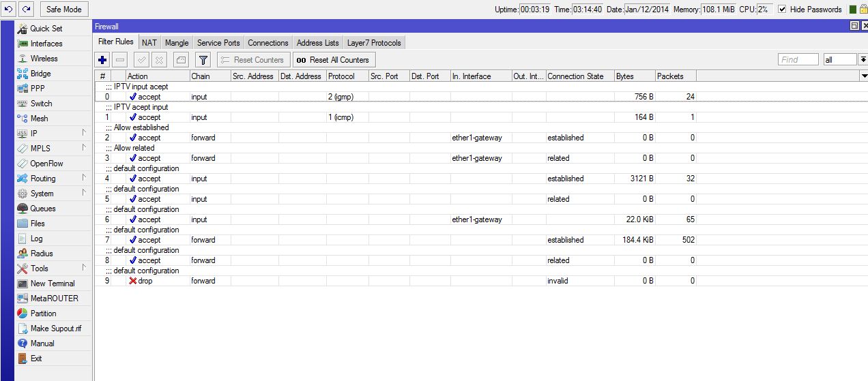868x381 pixels.
Task: Expand the Tools submenu
Action: [x=53, y=269]
